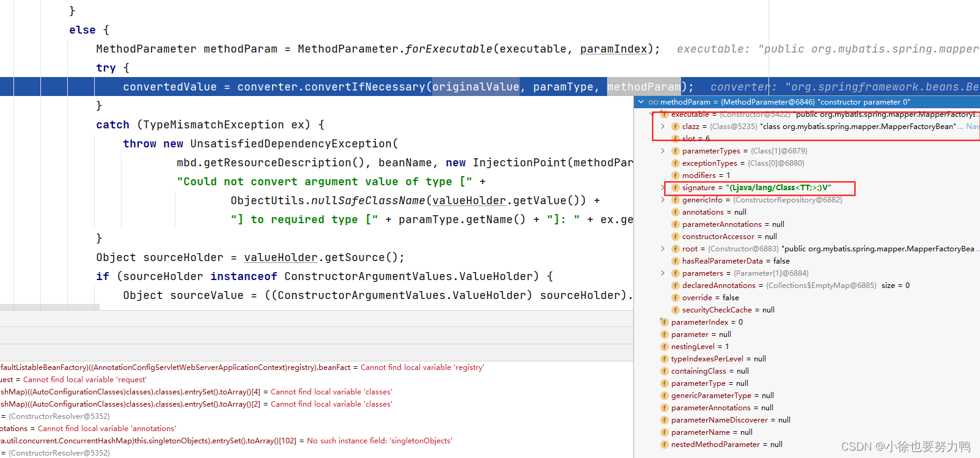Select watch entry ending with toArray()[4]
This screenshot has width=980, height=458.
click(x=196, y=392)
